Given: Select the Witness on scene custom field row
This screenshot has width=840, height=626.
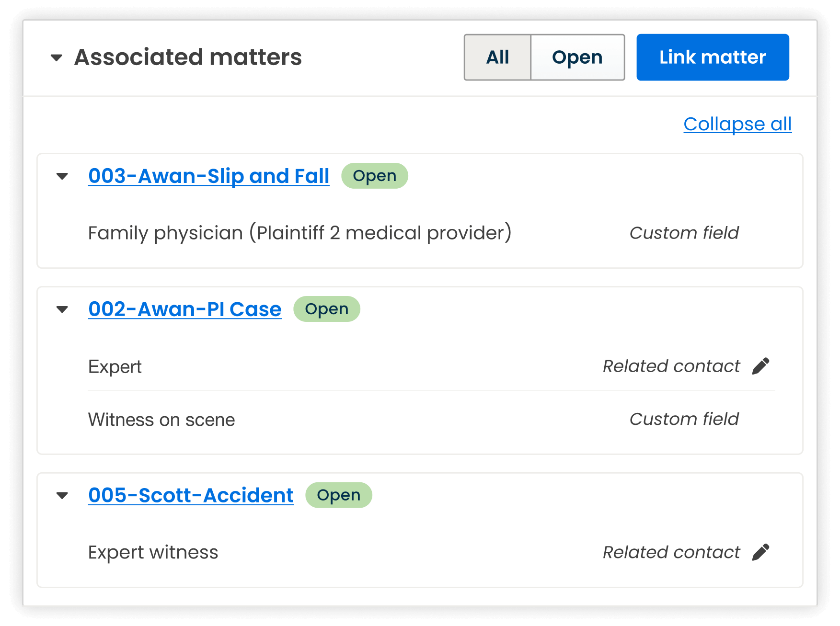Looking at the screenshot, I should 161,420.
